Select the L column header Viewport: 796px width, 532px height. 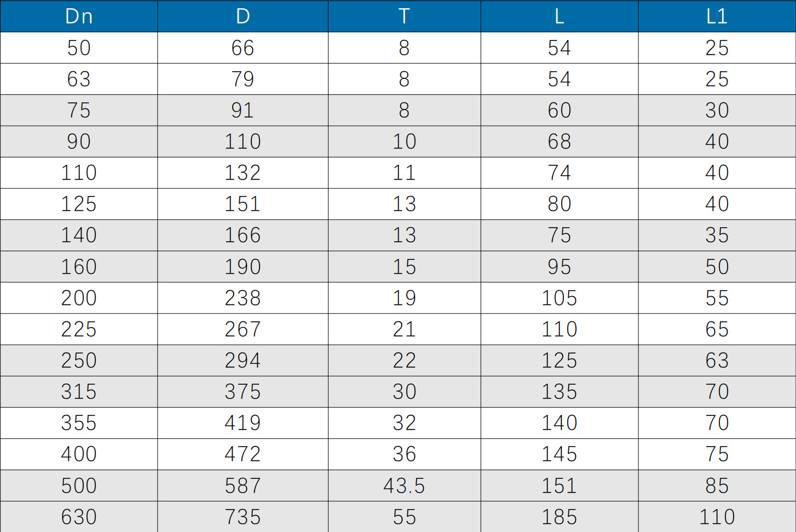pyautogui.click(x=559, y=16)
